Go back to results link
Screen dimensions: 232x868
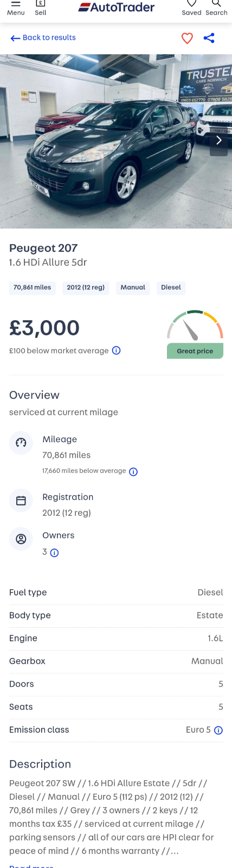[x=43, y=38]
